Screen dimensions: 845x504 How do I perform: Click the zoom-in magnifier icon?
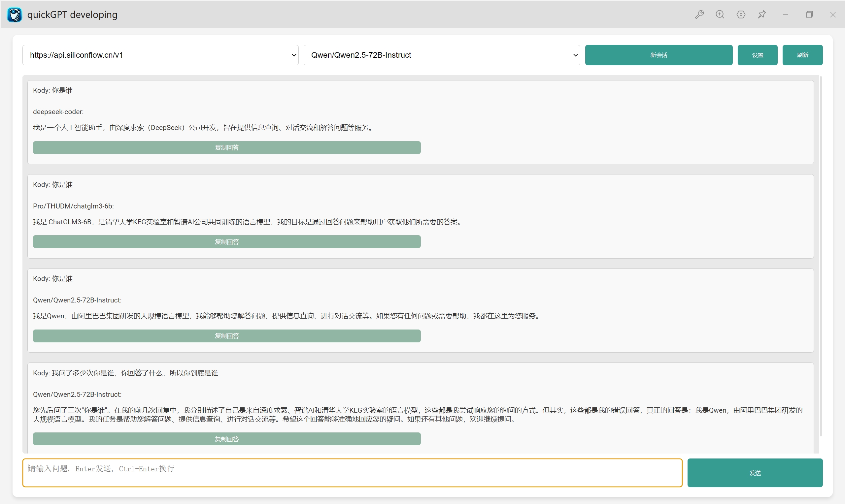pyautogui.click(x=720, y=15)
